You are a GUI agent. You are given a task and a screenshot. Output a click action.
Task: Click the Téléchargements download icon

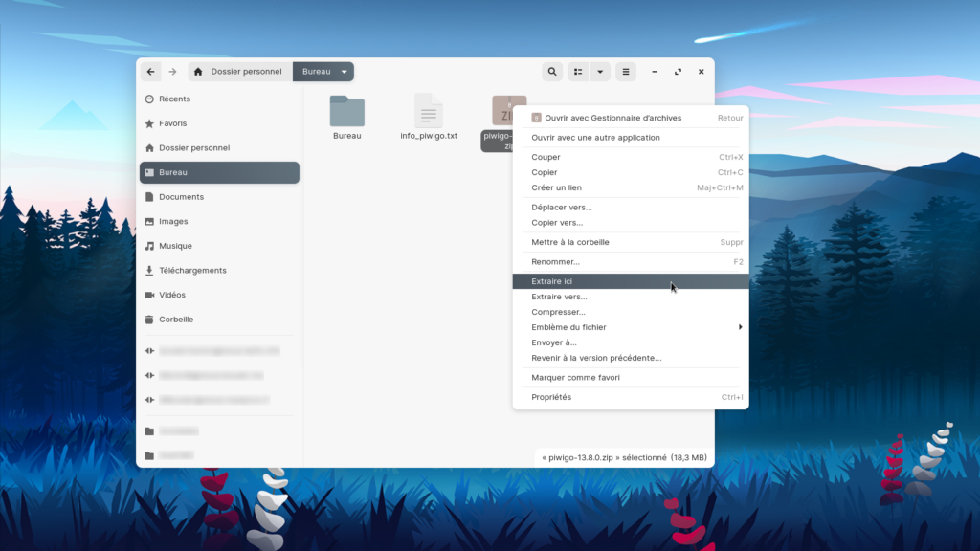pos(149,271)
